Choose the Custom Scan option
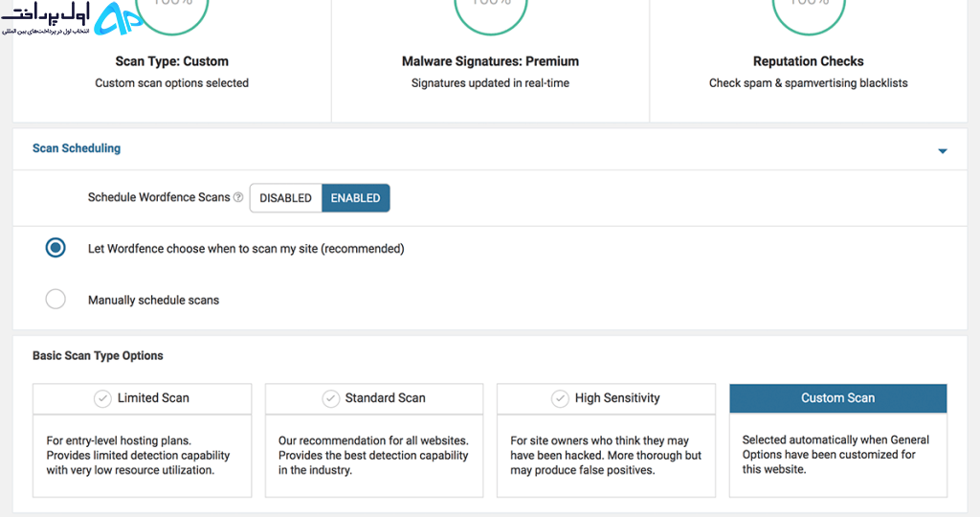This screenshot has width=980, height=517. click(x=838, y=398)
